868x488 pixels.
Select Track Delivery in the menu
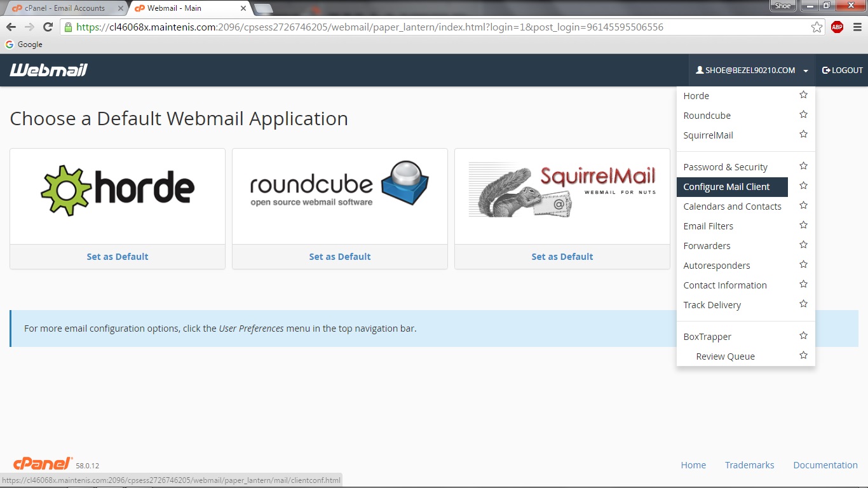pyautogui.click(x=712, y=305)
